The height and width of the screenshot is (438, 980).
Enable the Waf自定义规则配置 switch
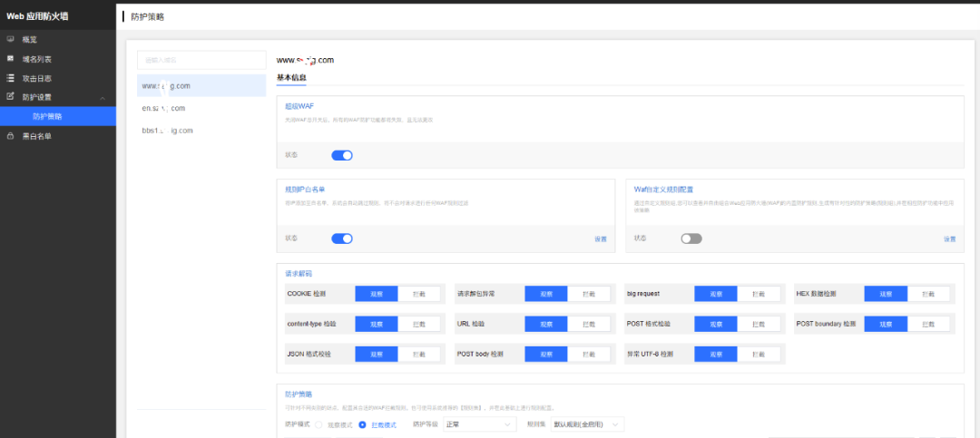(691, 238)
